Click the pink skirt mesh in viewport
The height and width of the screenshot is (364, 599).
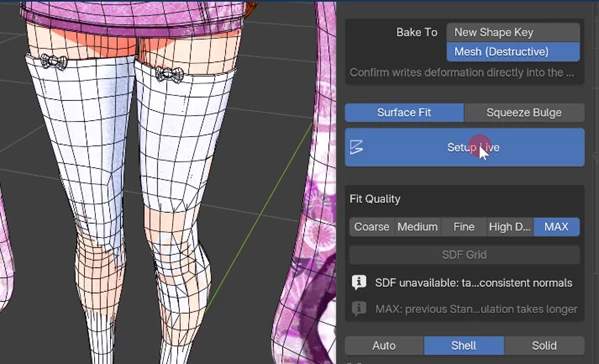(134, 17)
